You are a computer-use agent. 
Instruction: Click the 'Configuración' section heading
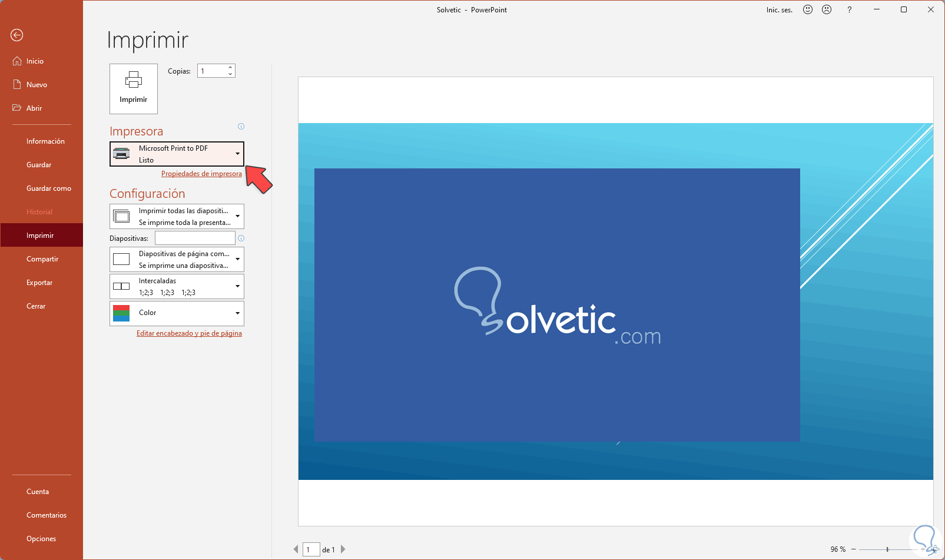click(147, 194)
